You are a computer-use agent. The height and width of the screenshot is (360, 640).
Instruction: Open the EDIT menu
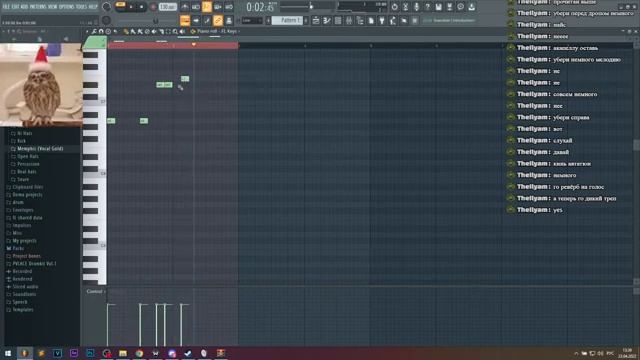(15, 7)
